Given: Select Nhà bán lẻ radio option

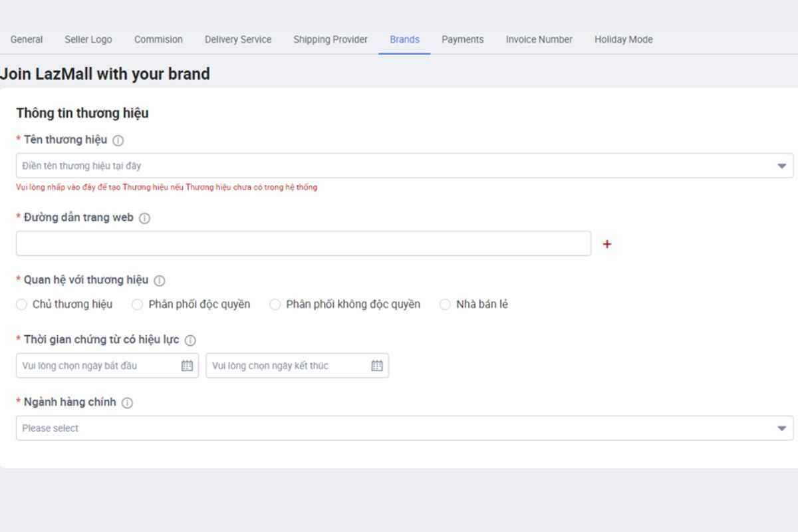Looking at the screenshot, I should [446, 305].
